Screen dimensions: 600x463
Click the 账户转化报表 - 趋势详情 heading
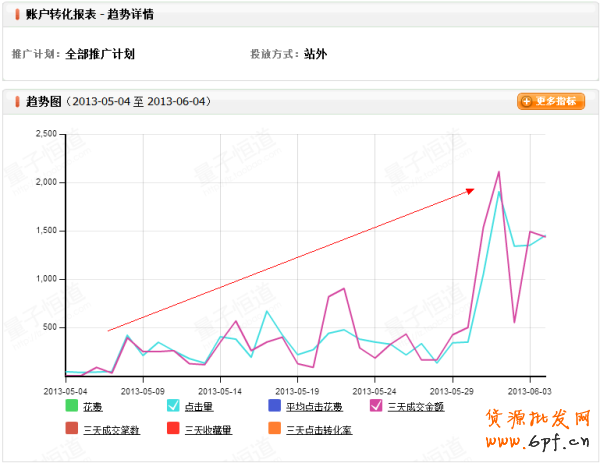click(x=89, y=16)
